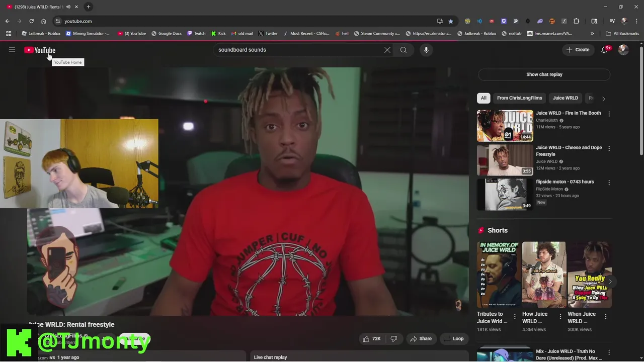Image resolution: width=644 pixels, height=362 pixels.
Task: Open the Kick bookmark
Action: click(218, 34)
